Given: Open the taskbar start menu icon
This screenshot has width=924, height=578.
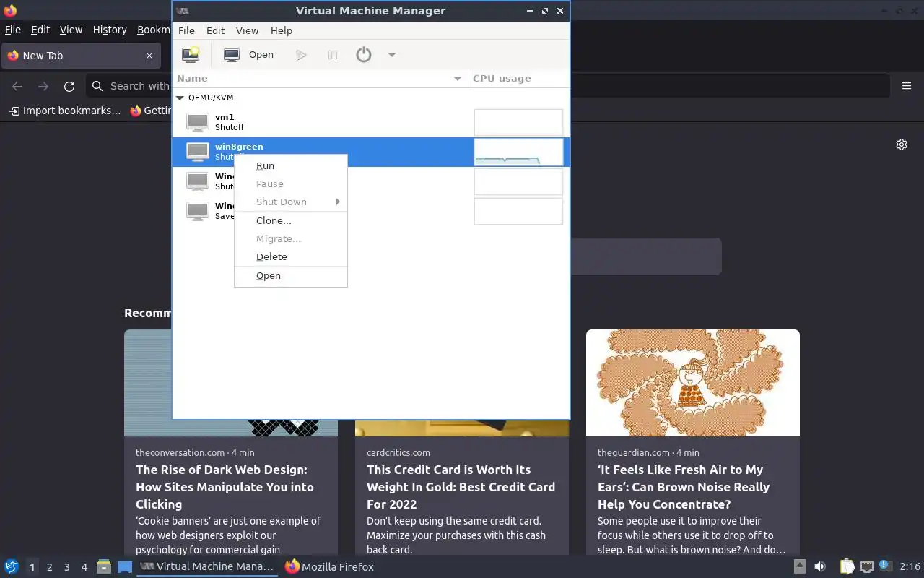Looking at the screenshot, I should click(x=11, y=566).
